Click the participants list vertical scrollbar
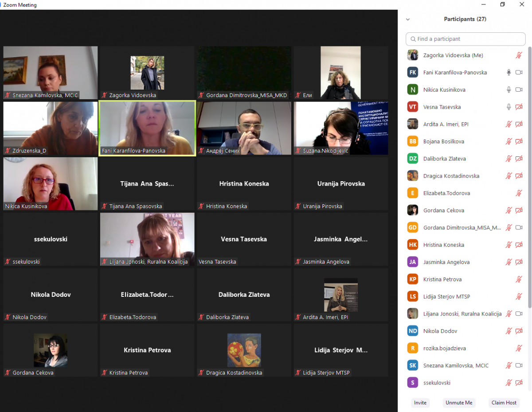The image size is (532, 412). [529, 177]
